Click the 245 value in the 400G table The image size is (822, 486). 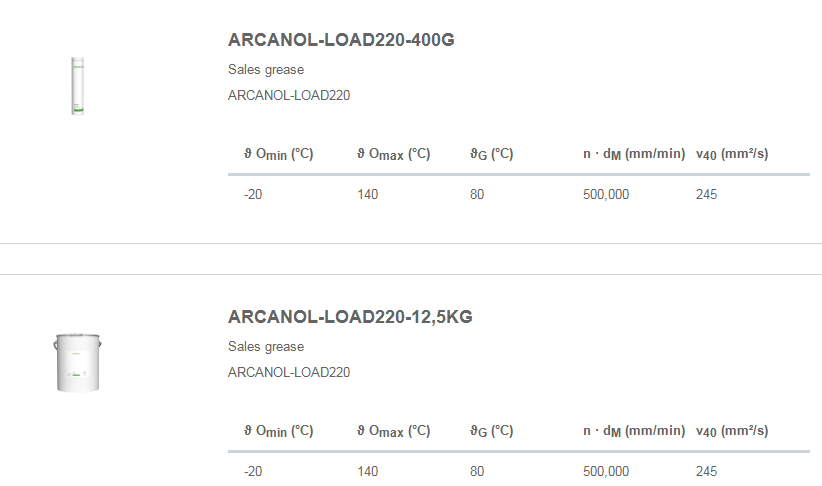click(x=706, y=195)
